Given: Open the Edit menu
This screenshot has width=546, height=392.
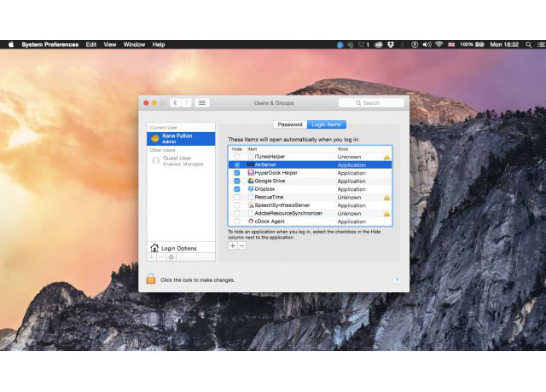Looking at the screenshot, I should 91,44.
